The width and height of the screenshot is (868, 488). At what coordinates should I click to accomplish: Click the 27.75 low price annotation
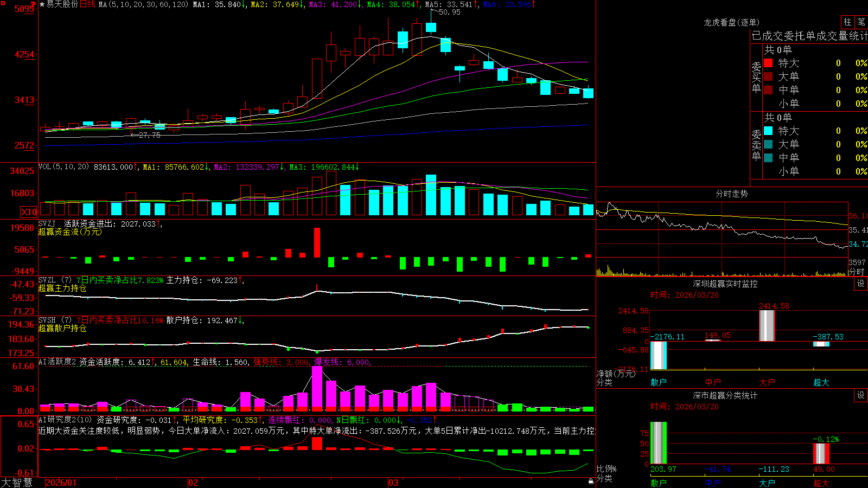pos(149,135)
